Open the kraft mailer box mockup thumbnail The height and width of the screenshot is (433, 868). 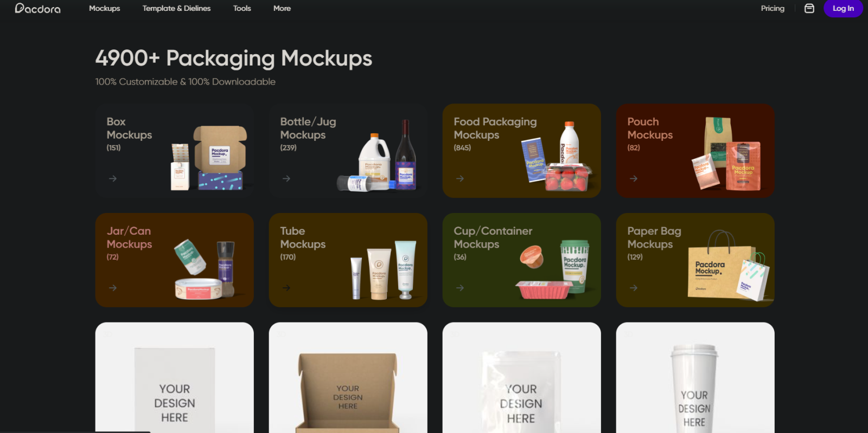348,378
